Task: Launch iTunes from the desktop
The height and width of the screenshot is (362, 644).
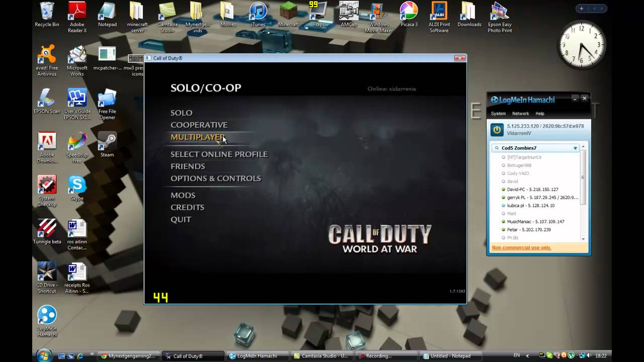Action: [x=258, y=15]
